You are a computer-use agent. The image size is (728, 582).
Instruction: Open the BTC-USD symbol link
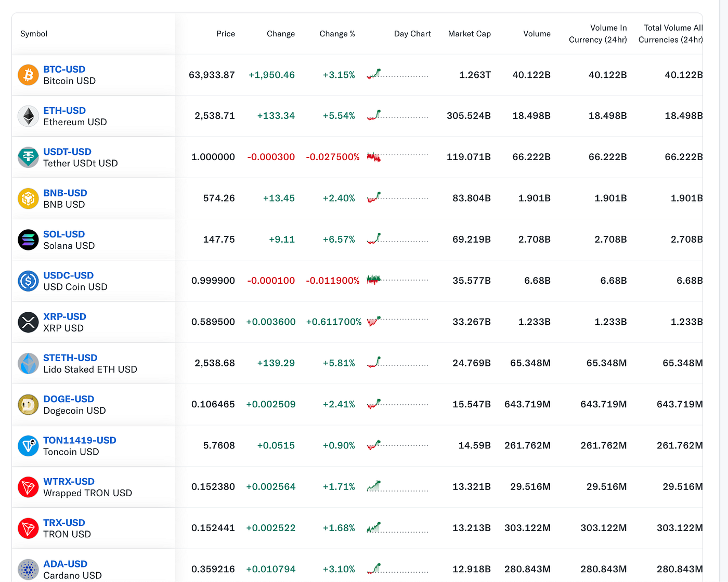coord(64,69)
